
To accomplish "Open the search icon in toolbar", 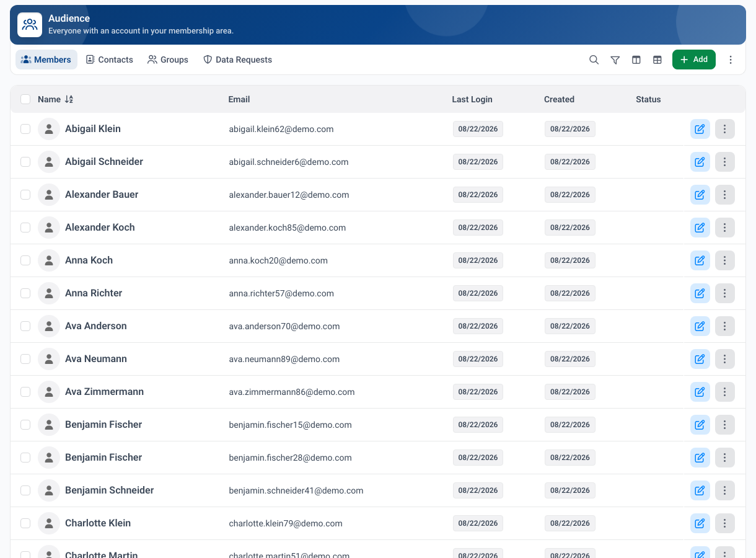I will pos(594,60).
